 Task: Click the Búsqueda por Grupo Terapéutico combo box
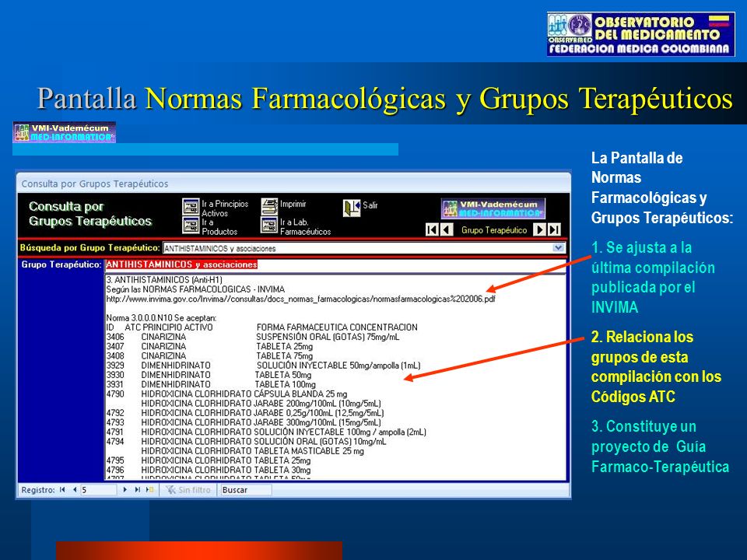click(364, 248)
